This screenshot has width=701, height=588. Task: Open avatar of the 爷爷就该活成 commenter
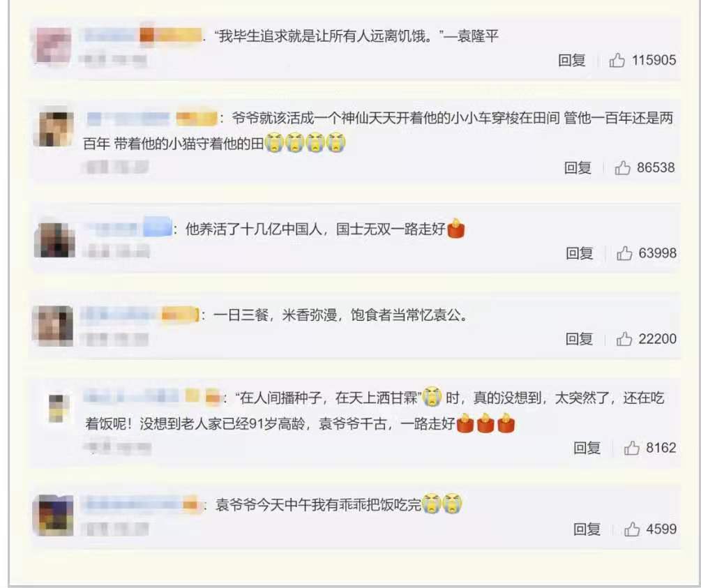[x=54, y=129]
